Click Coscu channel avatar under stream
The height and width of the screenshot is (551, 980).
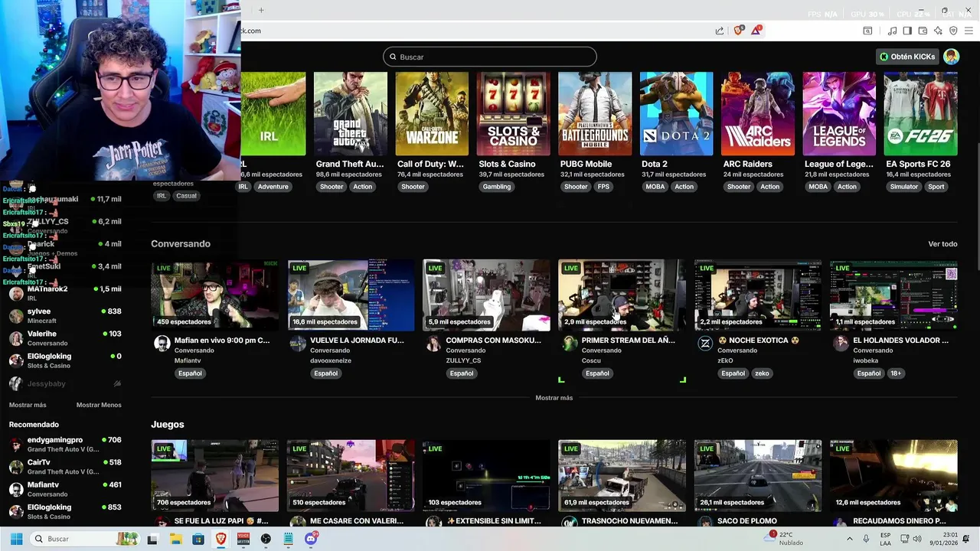coord(569,344)
